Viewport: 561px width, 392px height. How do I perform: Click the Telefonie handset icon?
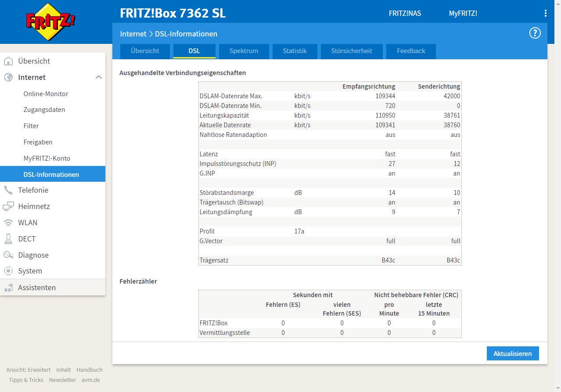click(x=8, y=190)
